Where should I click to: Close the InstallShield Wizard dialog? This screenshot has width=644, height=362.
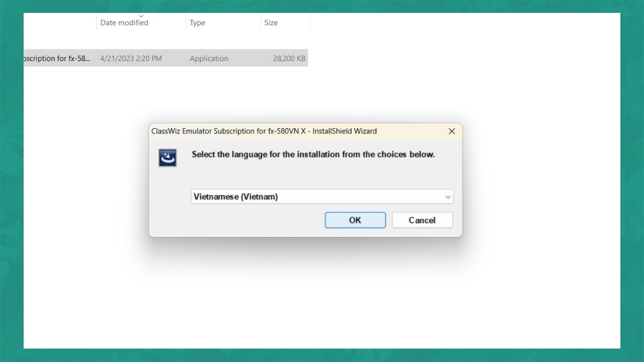click(451, 131)
